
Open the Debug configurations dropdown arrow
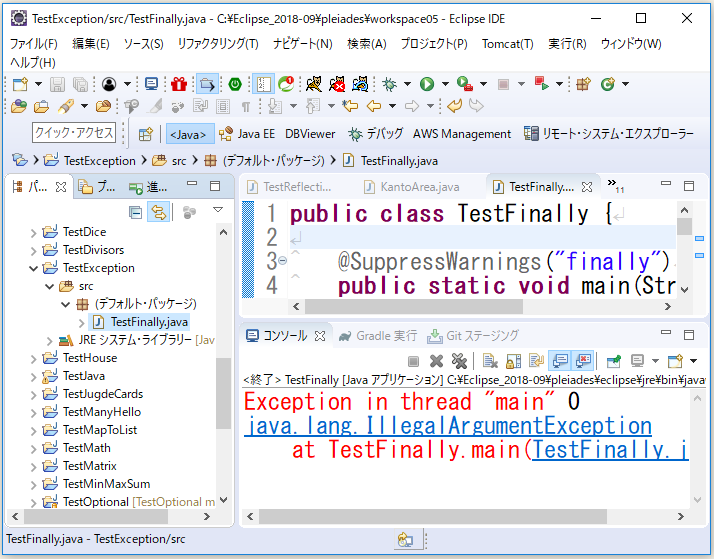click(x=407, y=84)
